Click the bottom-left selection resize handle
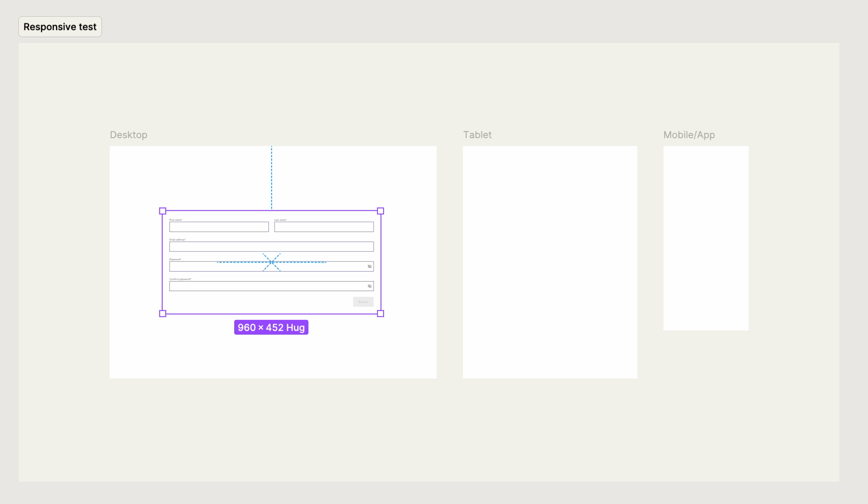868x504 pixels. (162, 314)
